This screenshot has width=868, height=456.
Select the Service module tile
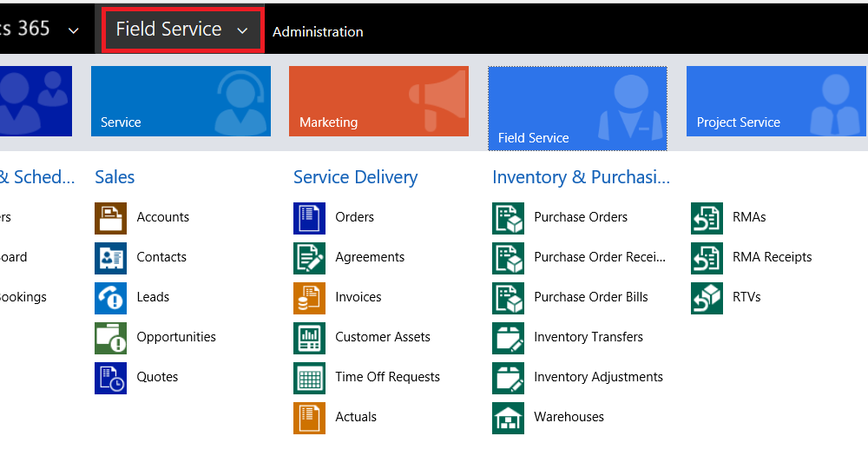pos(181,101)
